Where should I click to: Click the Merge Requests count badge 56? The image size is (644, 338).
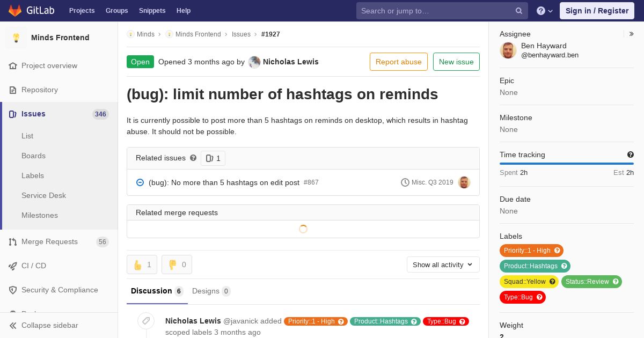103,242
